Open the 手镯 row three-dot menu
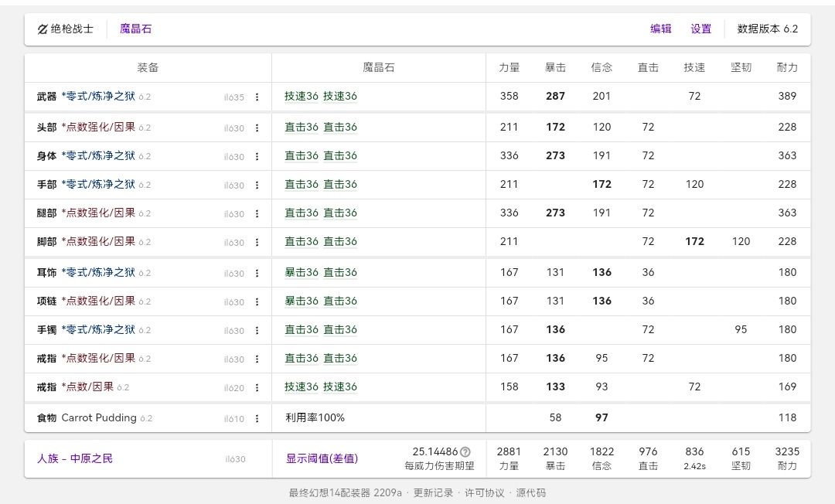 257,329
